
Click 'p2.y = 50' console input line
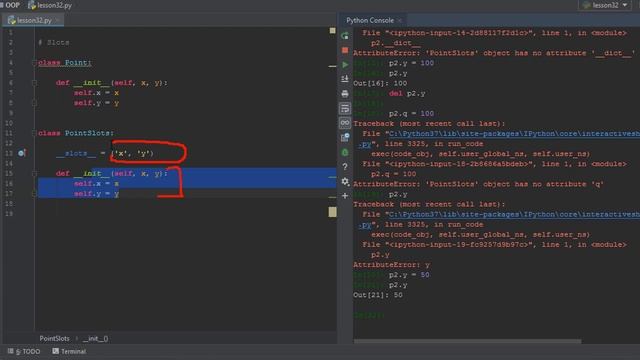409,275
